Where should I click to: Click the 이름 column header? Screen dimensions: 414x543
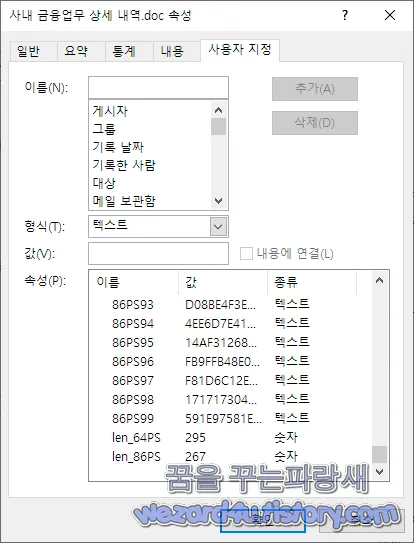(x=134, y=283)
